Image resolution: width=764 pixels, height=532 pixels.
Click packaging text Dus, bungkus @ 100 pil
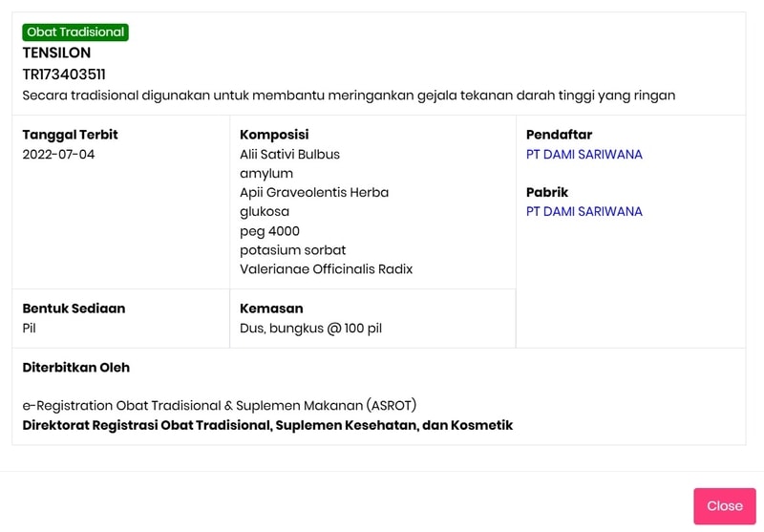click(x=310, y=329)
